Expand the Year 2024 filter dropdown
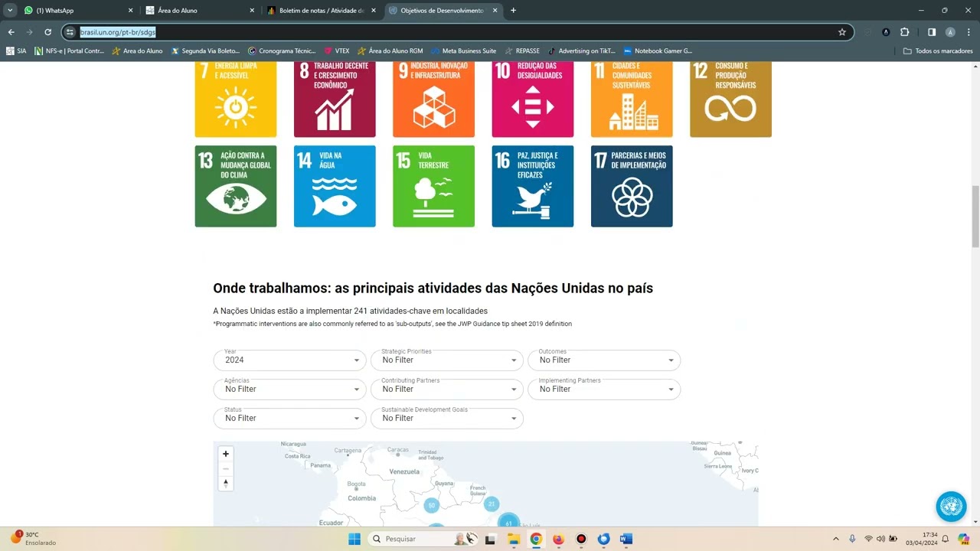 pyautogui.click(x=289, y=360)
